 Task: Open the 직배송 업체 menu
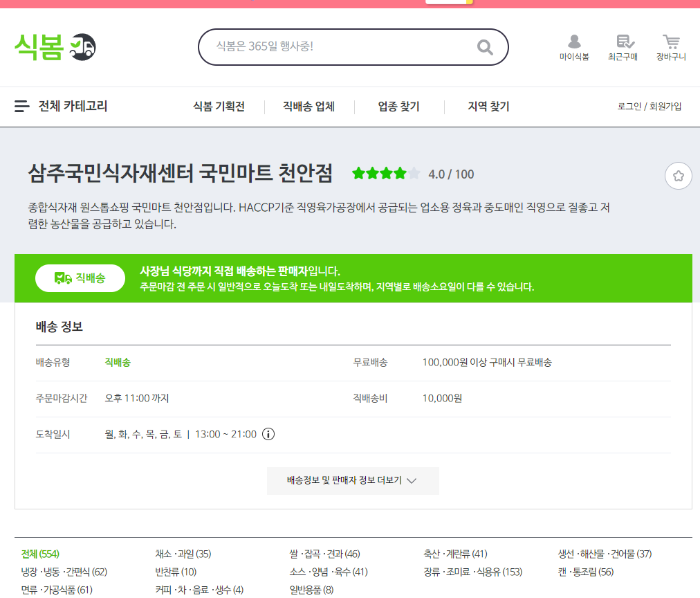pos(309,107)
